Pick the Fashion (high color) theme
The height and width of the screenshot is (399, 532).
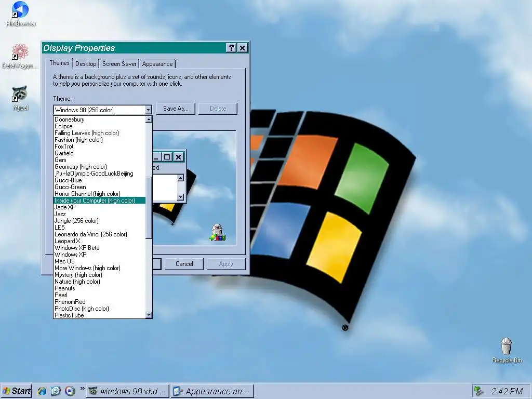coord(100,140)
